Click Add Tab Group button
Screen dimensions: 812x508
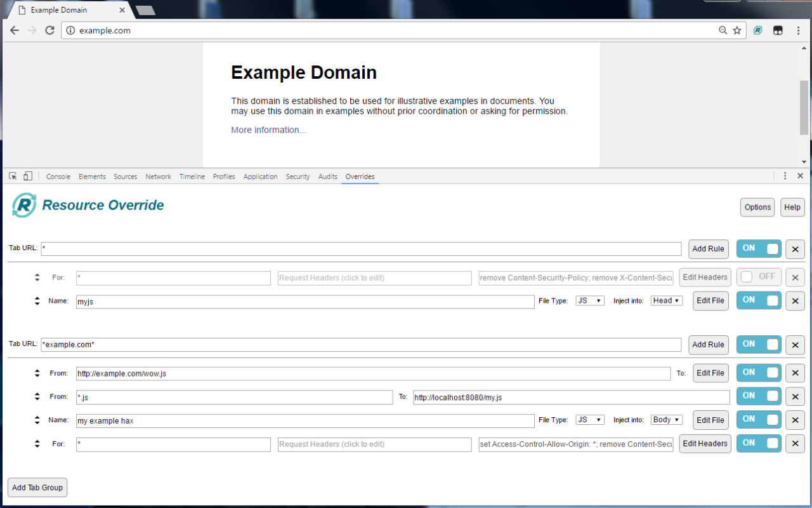tap(37, 488)
